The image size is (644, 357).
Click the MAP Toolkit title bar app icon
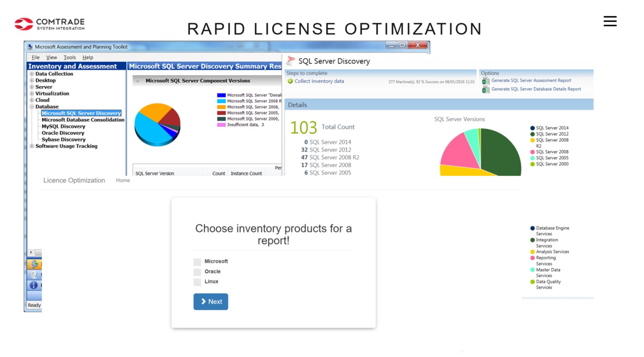point(30,47)
